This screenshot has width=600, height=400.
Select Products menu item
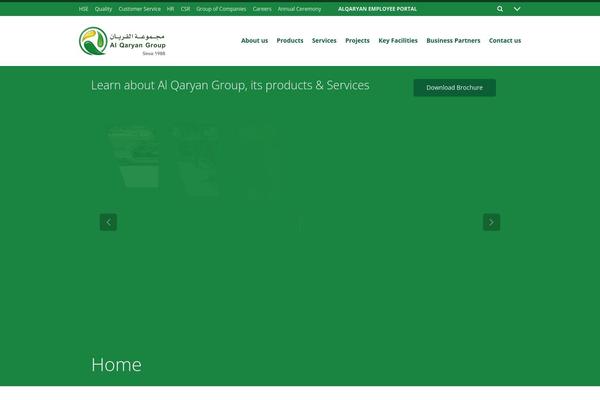(x=290, y=41)
